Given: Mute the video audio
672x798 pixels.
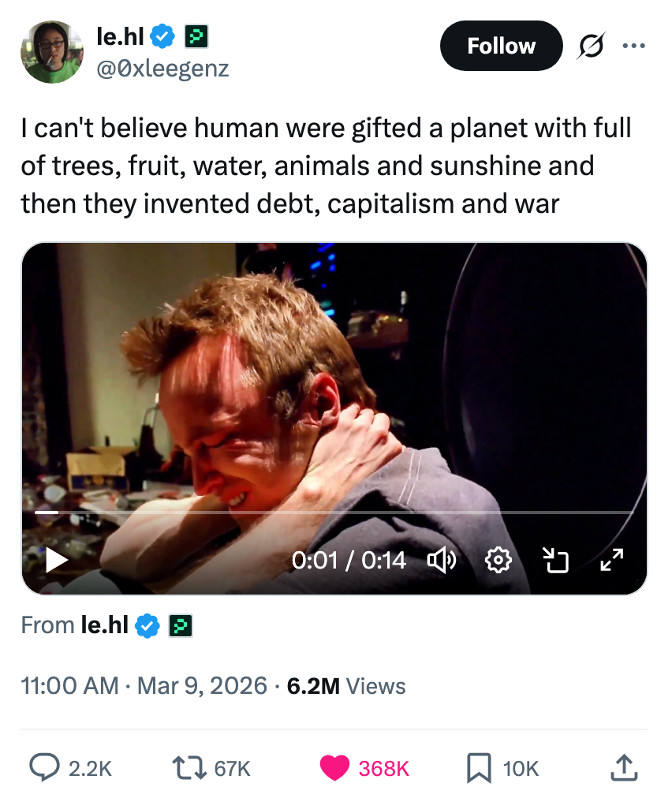Looking at the screenshot, I should coord(442,560).
